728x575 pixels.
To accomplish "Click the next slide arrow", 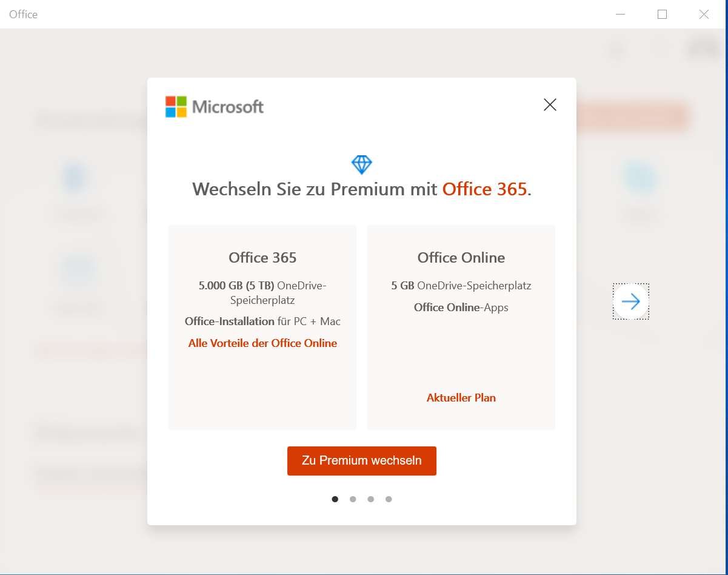I will (631, 301).
